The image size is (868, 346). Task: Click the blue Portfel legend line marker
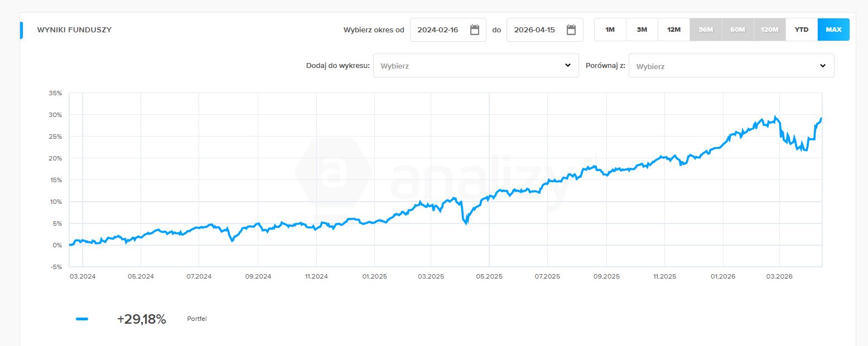(82, 319)
